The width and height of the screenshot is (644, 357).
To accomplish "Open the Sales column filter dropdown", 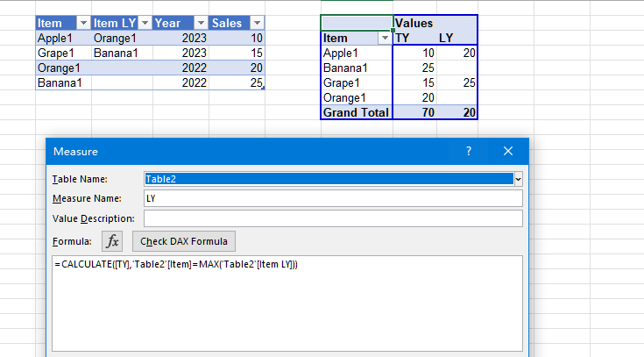I will coord(257,23).
